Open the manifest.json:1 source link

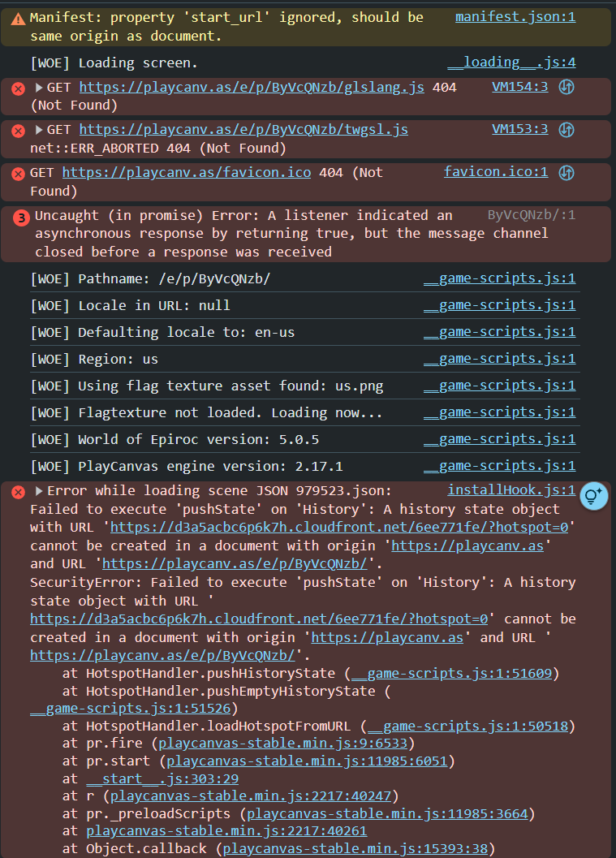pyautogui.click(x=515, y=17)
